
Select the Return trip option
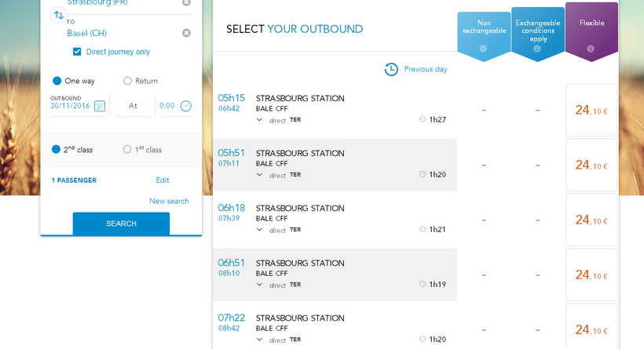(x=128, y=81)
